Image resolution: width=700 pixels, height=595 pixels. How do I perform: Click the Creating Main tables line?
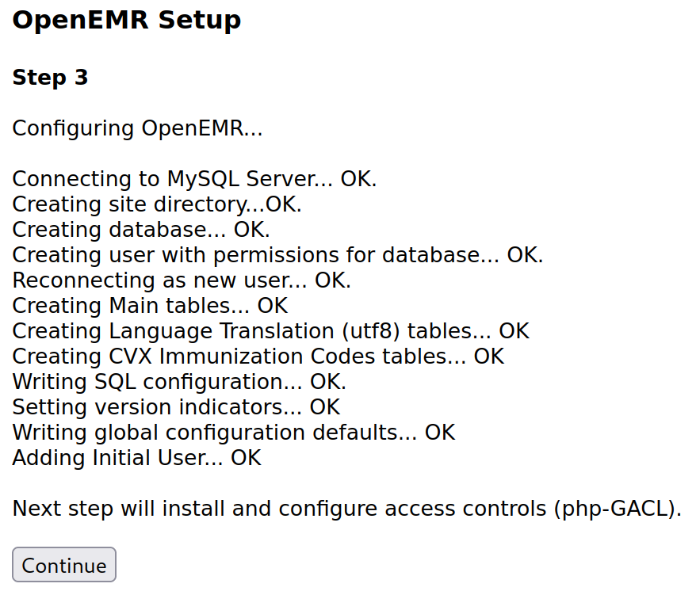click(x=150, y=306)
